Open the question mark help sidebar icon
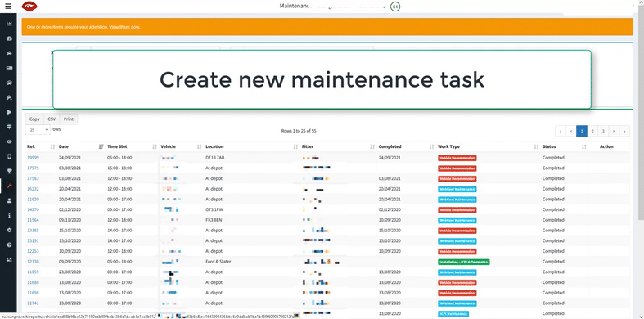Viewport: 644px width, 319px height. (9, 245)
